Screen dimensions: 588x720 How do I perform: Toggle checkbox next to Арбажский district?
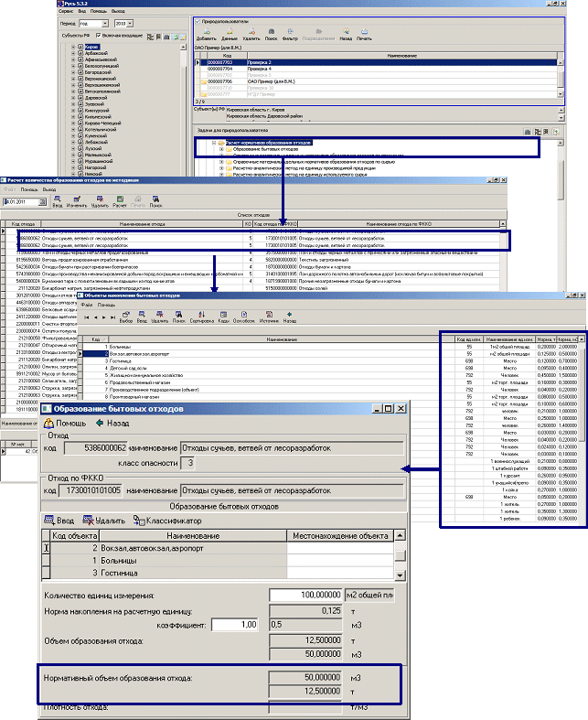pyautogui.click(x=80, y=52)
